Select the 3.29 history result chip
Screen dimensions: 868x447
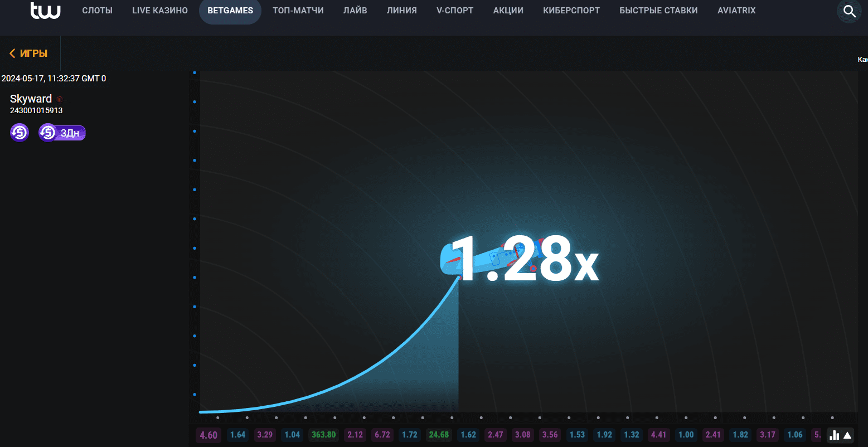point(265,435)
